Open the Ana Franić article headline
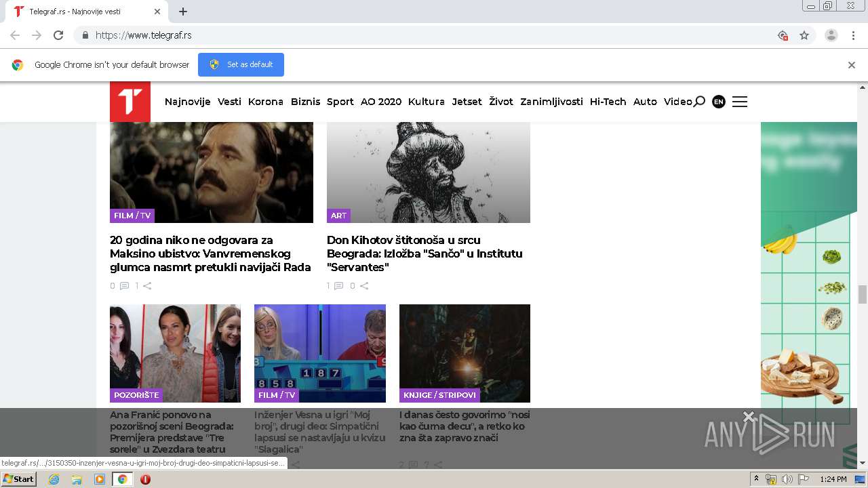This screenshot has width=868, height=488. coord(172,432)
